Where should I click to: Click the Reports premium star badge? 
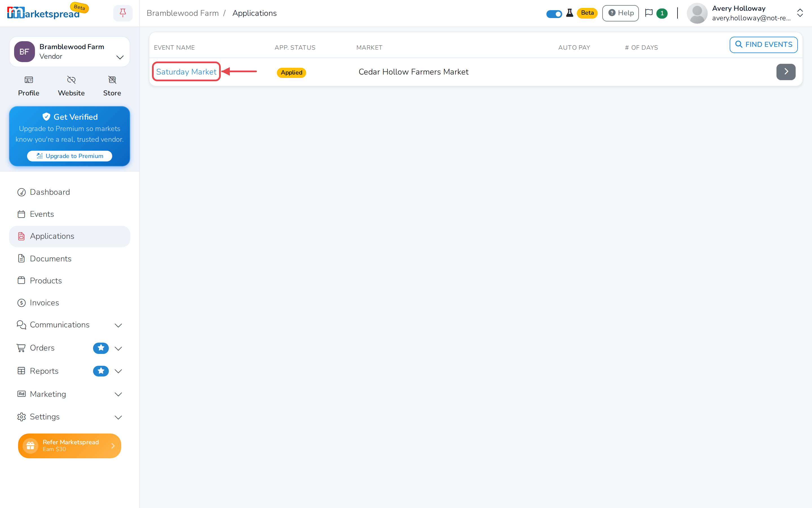point(101,371)
